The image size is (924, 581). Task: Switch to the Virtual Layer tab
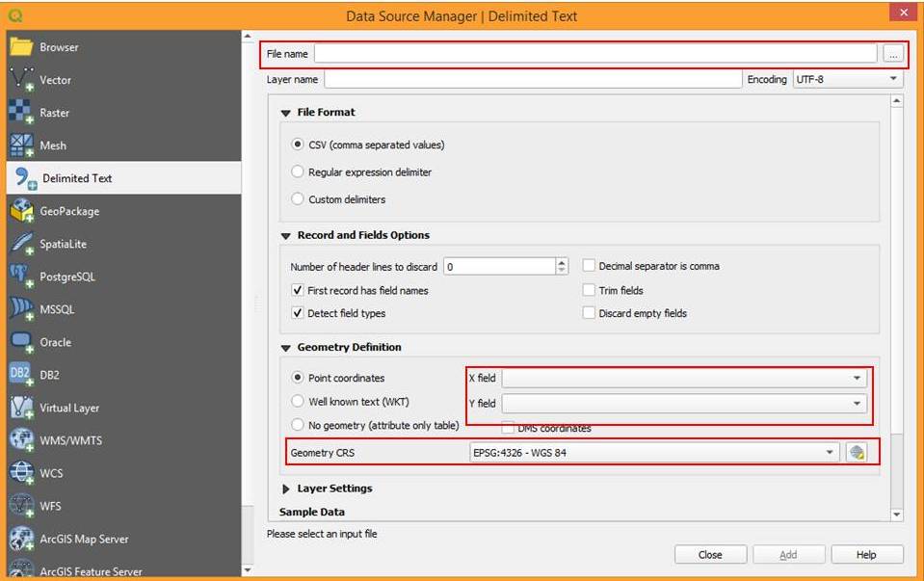click(x=123, y=408)
